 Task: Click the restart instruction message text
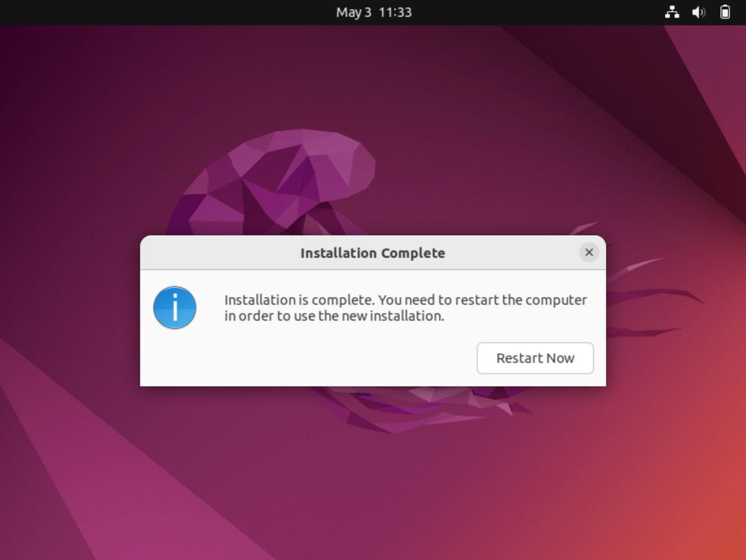(404, 308)
